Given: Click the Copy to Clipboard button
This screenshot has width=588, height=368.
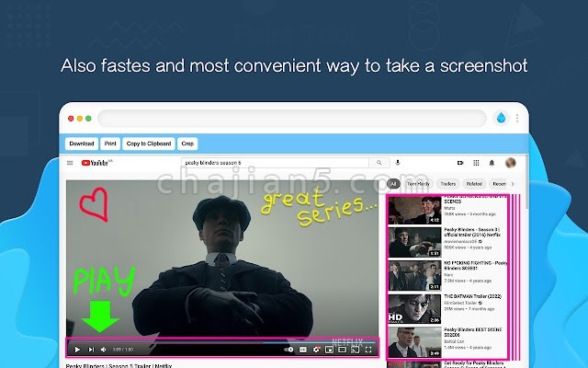Looking at the screenshot, I should (x=149, y=144).
